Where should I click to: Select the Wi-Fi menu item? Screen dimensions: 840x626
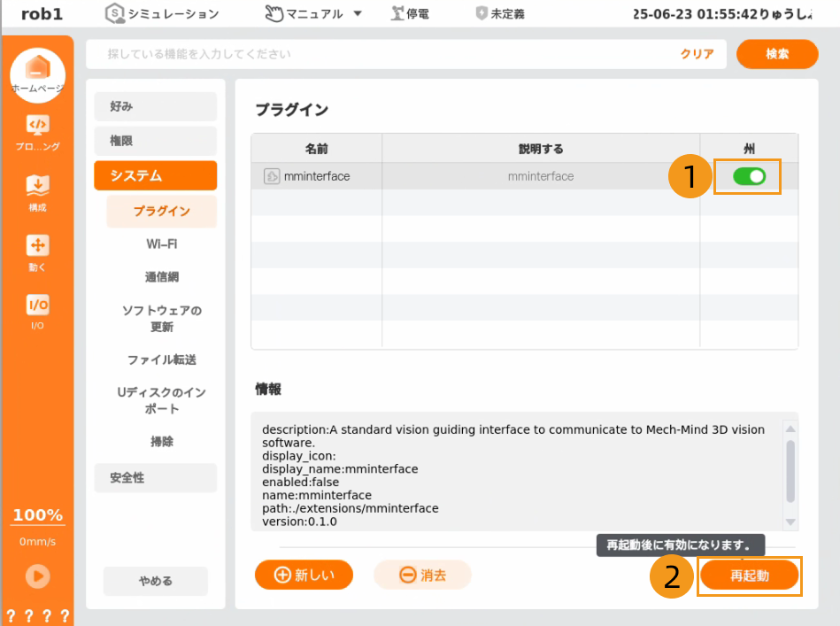(161, 243)
